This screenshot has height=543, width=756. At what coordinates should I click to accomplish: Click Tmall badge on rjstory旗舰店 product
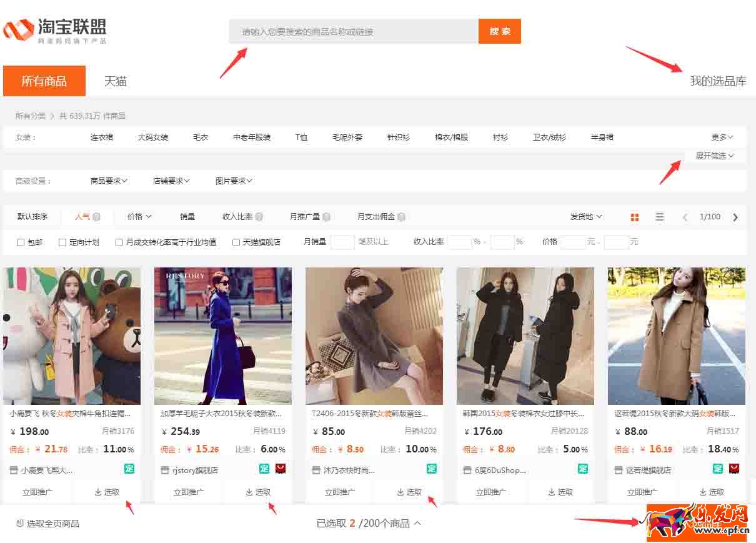281,469
